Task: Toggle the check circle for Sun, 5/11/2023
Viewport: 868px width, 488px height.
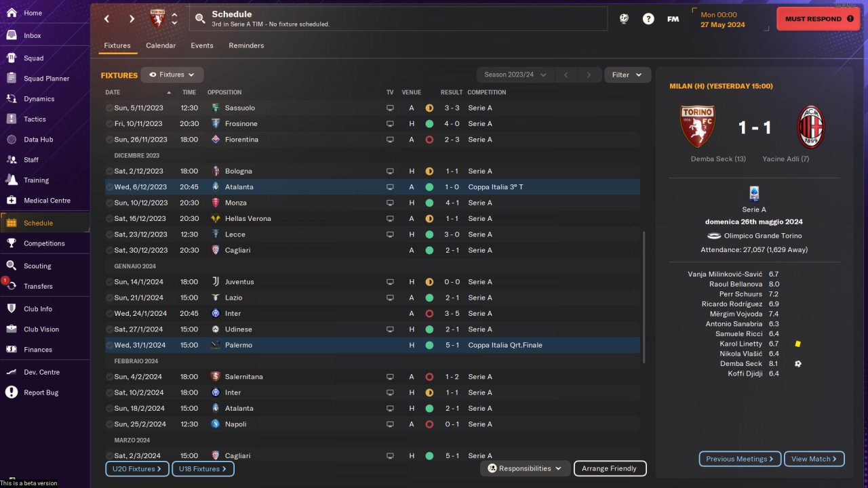Action: click(x=109, y=108)
